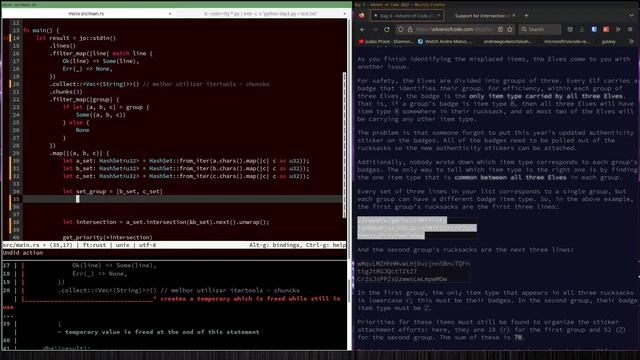This screenshot has width=640, height=360.
Task: Close the Support for Intersection tab
Action: pos(513,16)
